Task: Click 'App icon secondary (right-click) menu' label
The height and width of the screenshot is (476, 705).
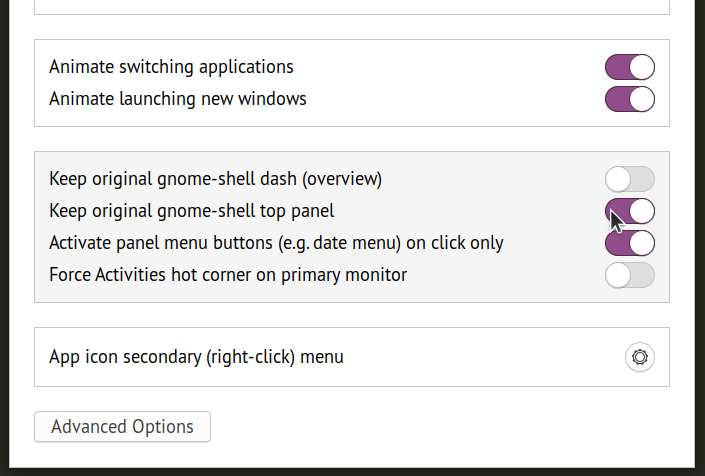Action: tap(196, 357)
